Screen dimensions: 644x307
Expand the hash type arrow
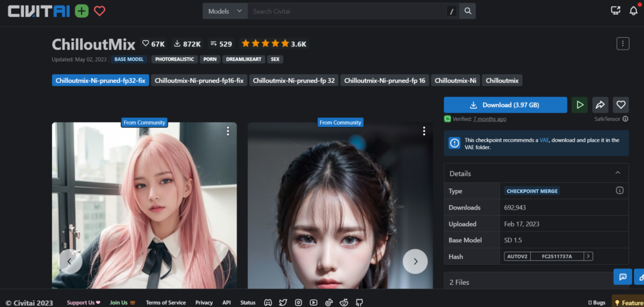point(589,256)
